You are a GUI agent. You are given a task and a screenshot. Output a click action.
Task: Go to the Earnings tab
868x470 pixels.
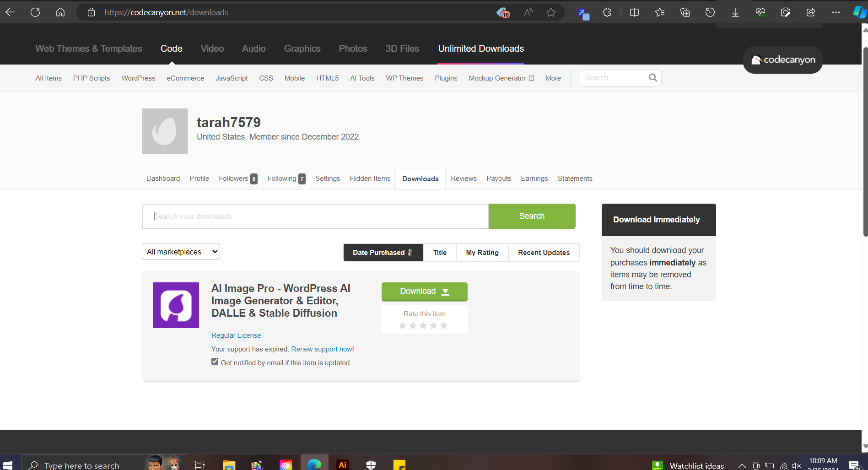(x=534, y=178)
